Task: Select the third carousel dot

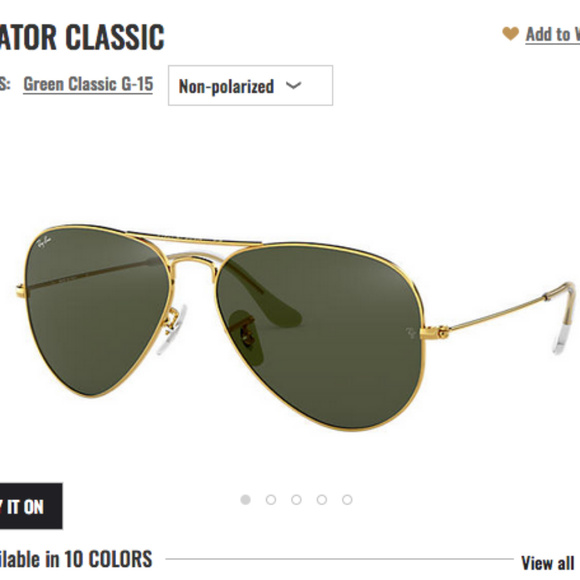Action: (x=296, y=500)
